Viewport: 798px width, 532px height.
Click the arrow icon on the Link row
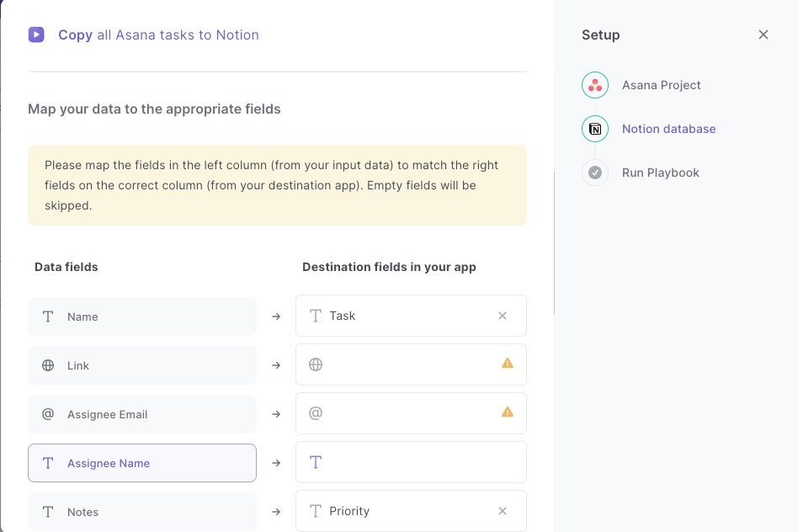(276, 365)
